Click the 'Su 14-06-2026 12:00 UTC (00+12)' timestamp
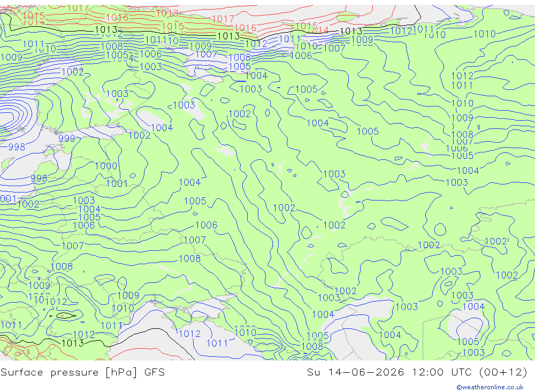Viewport: 535px width, 392px height. pos(417,372)
